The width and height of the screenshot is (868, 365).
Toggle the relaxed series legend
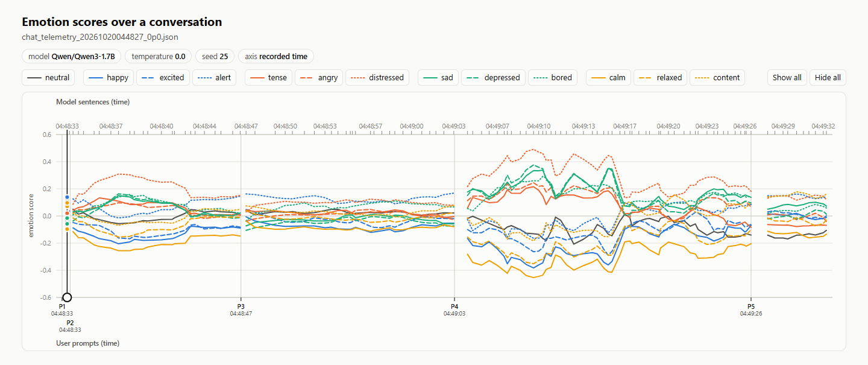(661, 77)
